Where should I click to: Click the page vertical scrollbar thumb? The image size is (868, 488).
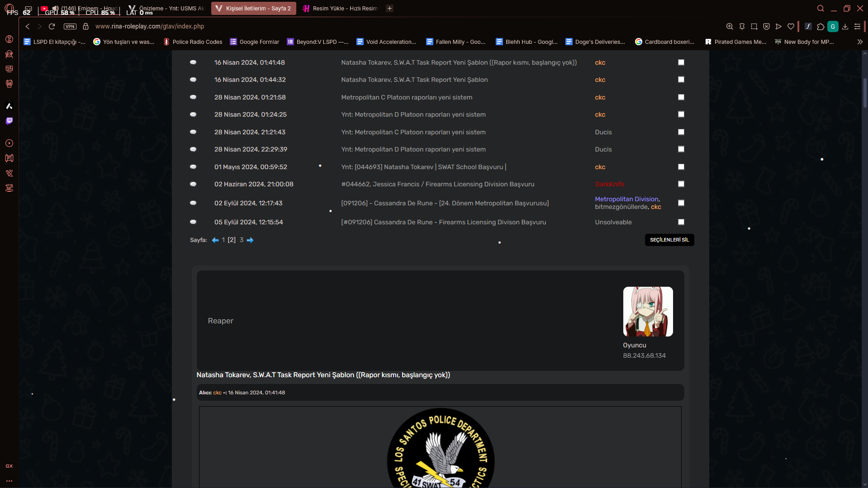[865, 93]
